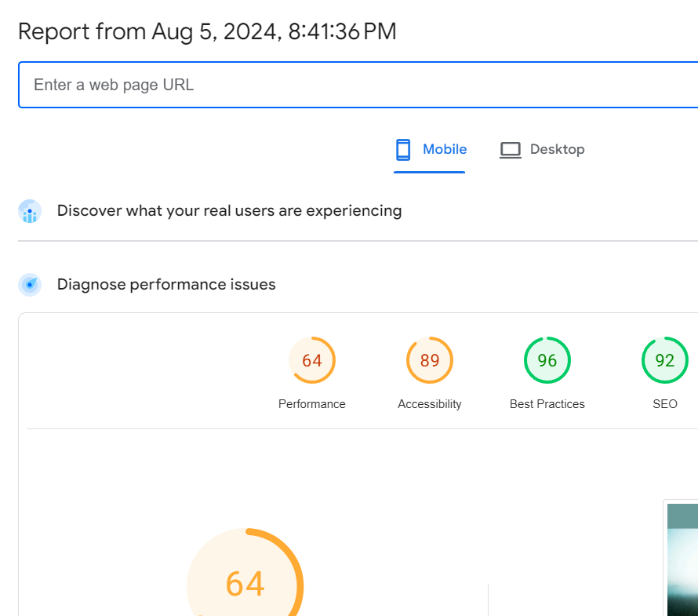Click the SEO label
The height and width of the screenshot is (616, 698).
pyautogui.click(x=664, y=404)
